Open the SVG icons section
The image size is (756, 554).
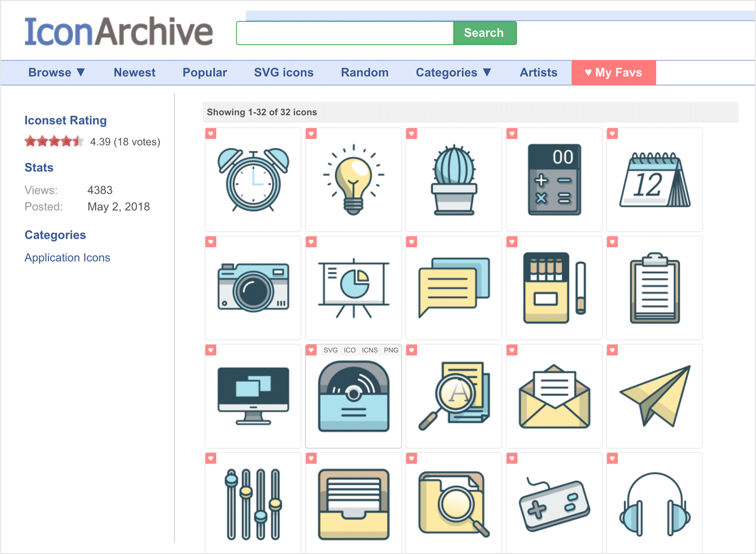click(284, 73)
